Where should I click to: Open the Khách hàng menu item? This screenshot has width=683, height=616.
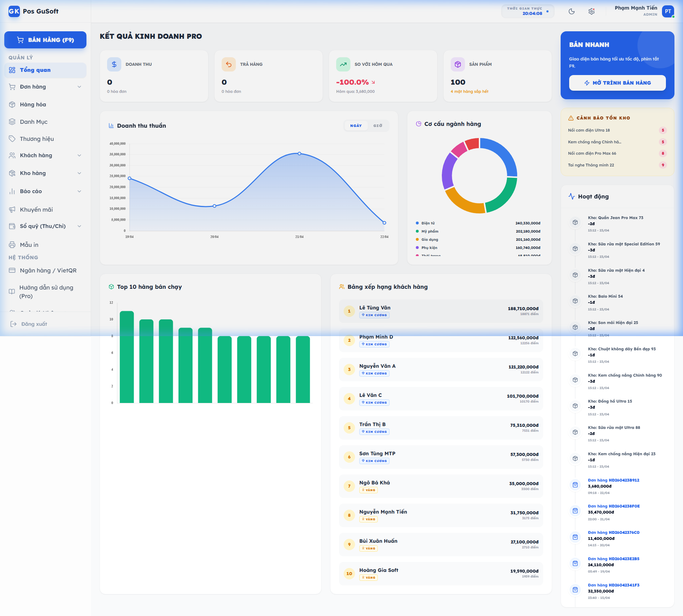click(x=36, y=155)
